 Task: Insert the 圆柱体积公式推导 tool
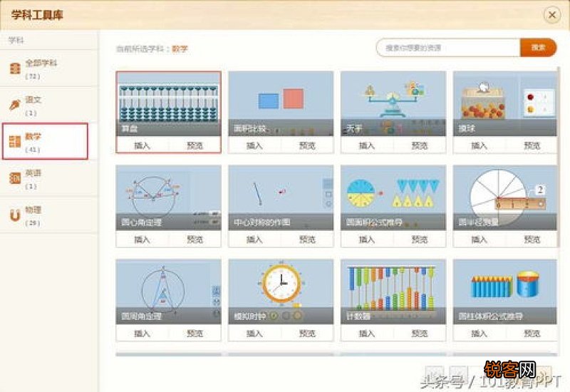click(x=479, y=333)
